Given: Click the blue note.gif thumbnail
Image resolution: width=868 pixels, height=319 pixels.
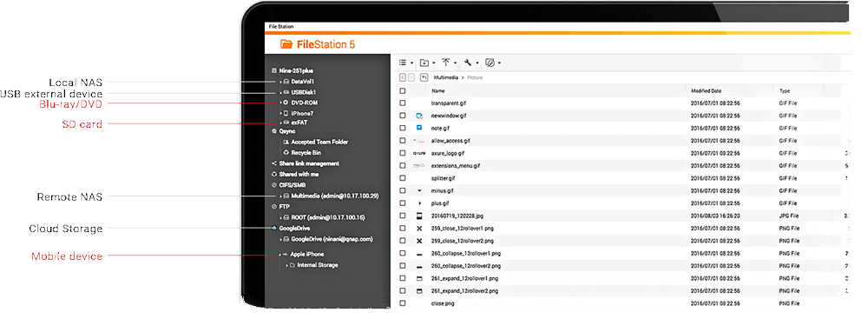Looking at the screenshot, I should click(419, 128).
